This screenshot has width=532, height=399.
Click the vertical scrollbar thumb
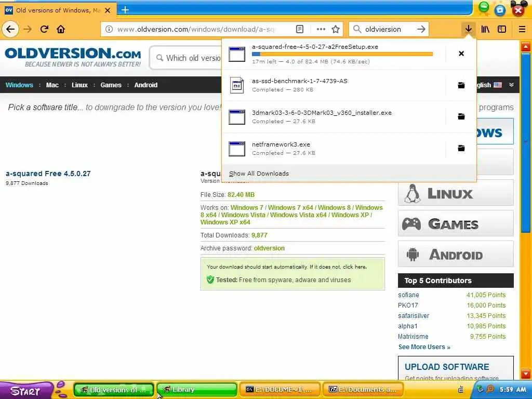coord(526,142)
